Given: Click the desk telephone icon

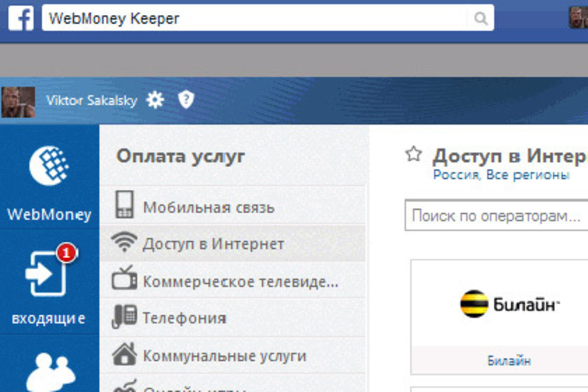Looking at the screenshot, I should (124, 316).
